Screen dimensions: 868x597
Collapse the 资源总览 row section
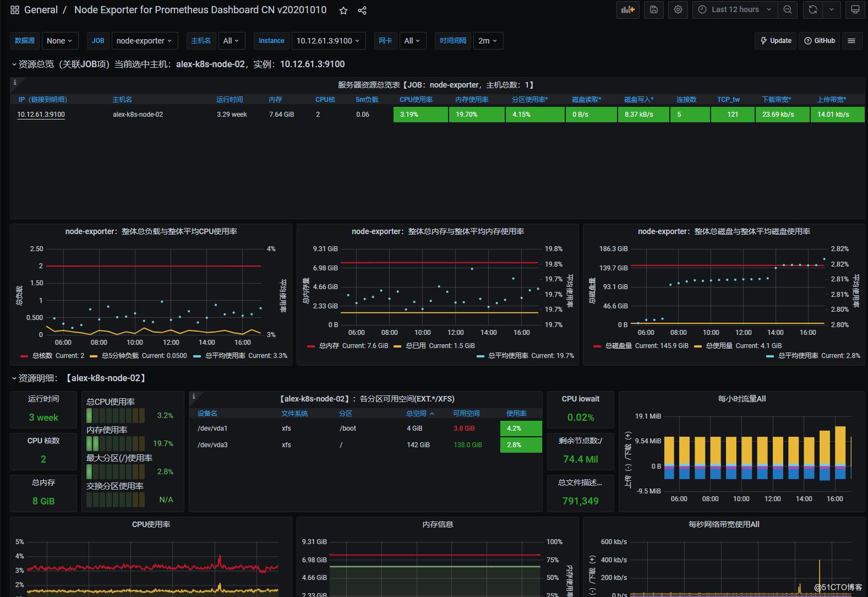[14, 64]
